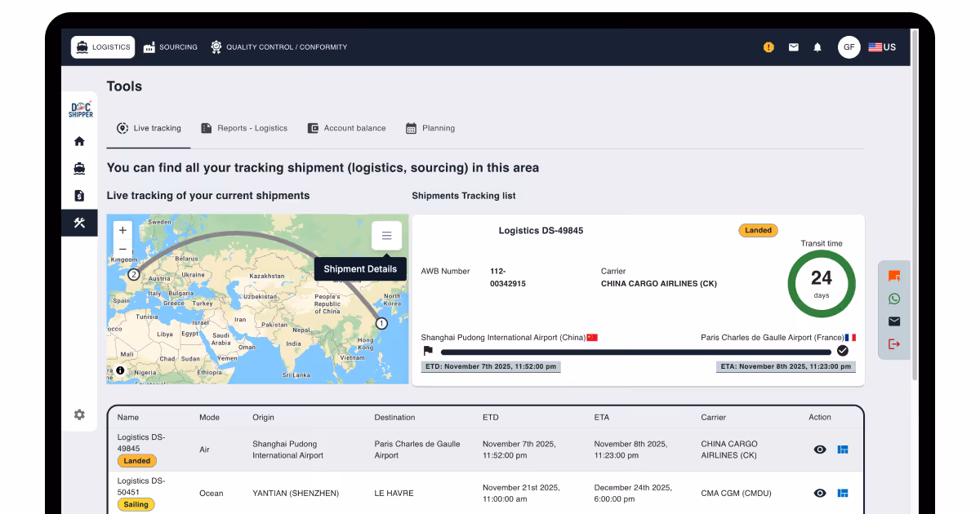Screen dimensions: 980x514
Task: Click the DocShipper logo
Action: [80, 109]
